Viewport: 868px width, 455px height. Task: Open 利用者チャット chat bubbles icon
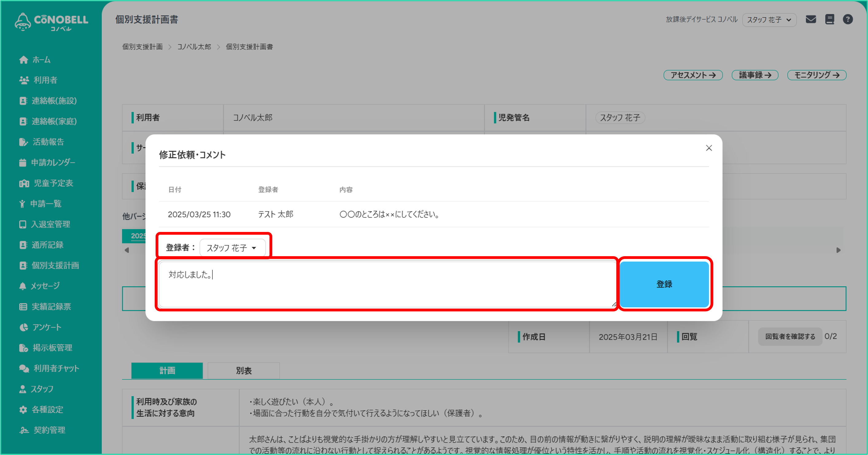point(24,368)
